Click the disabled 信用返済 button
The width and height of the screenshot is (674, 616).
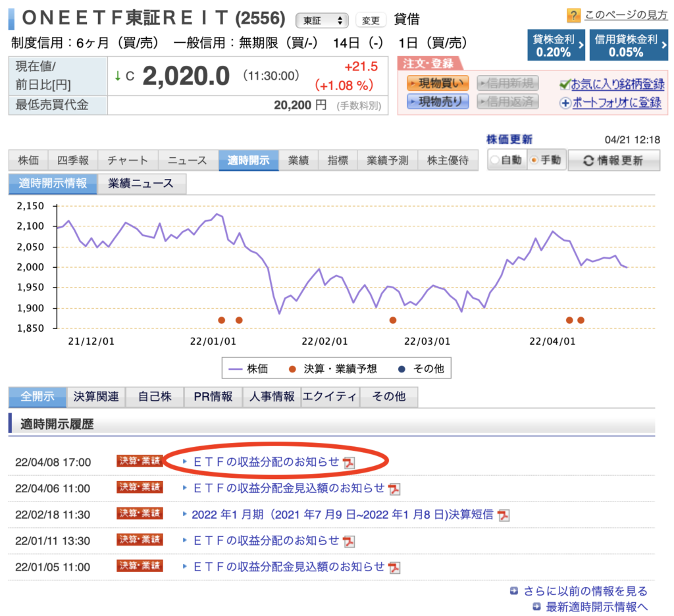pos(507,101)
